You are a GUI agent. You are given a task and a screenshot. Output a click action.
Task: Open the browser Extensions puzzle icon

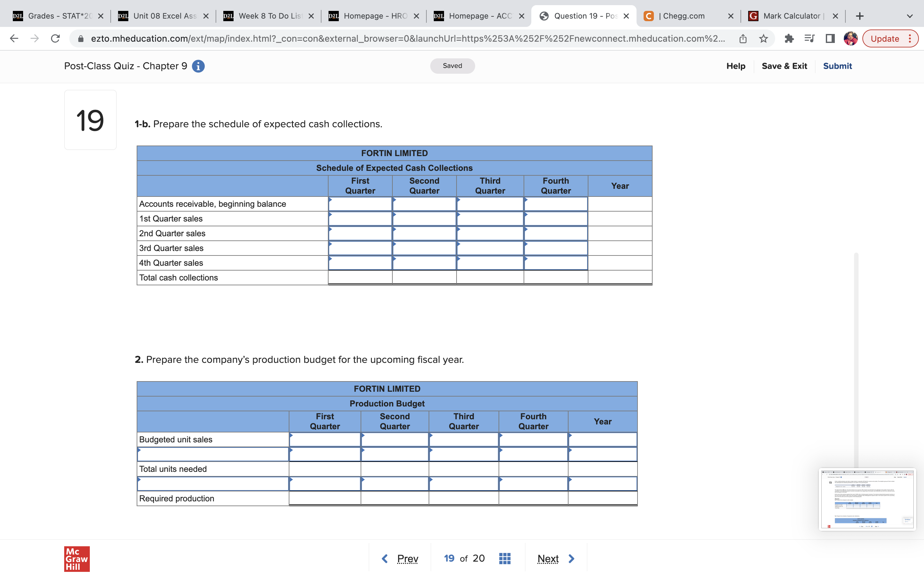[x=789, y=38]
